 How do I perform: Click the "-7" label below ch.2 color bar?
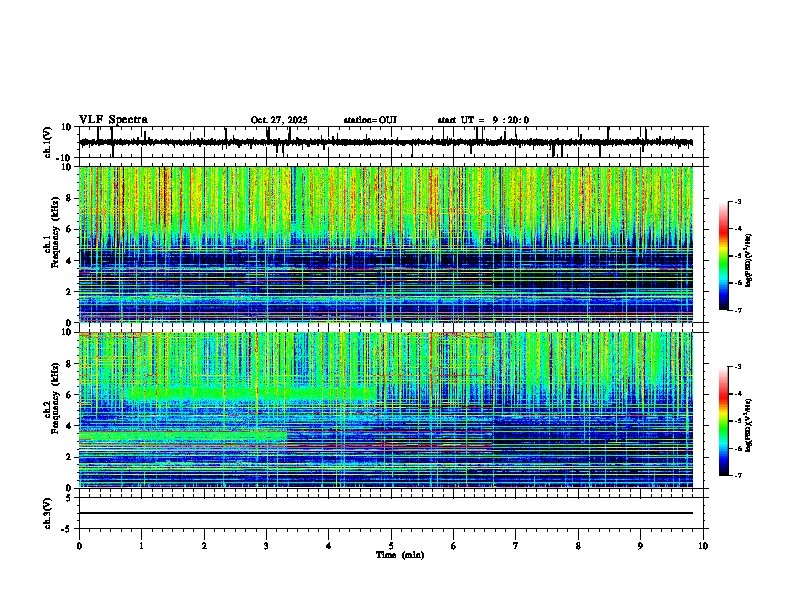click(737, 475)
